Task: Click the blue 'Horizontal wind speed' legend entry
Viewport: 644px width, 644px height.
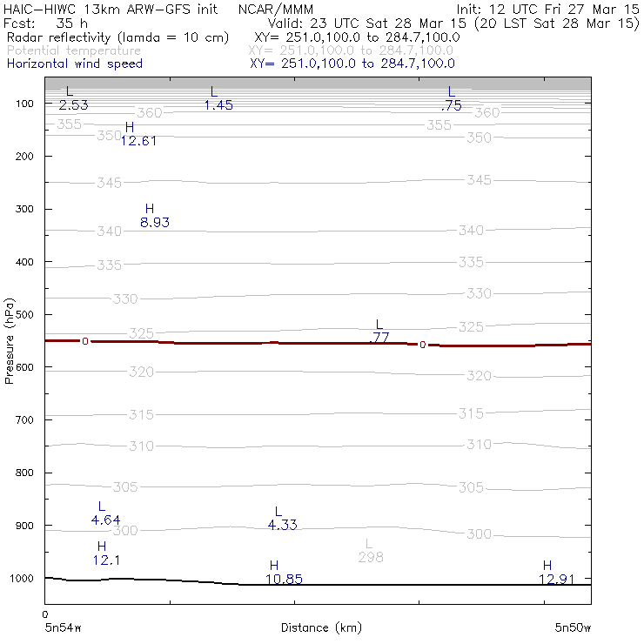Action: point(75,64)
